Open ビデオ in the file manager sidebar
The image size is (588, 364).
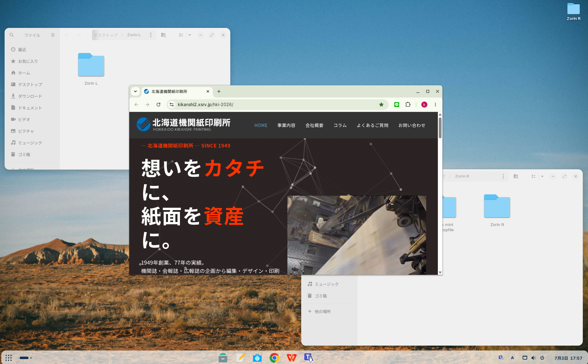click(32, 120)
